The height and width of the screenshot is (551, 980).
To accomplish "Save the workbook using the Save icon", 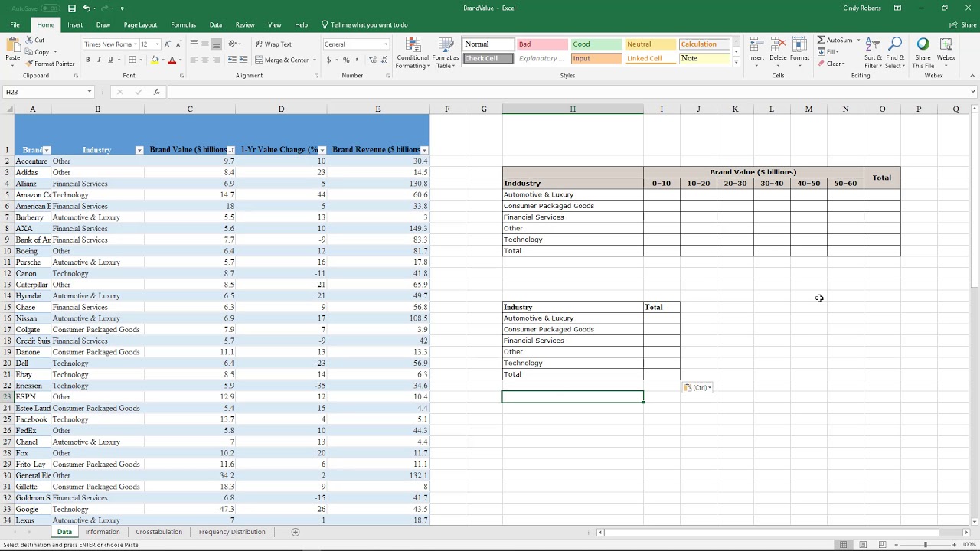I will point(72,8).
